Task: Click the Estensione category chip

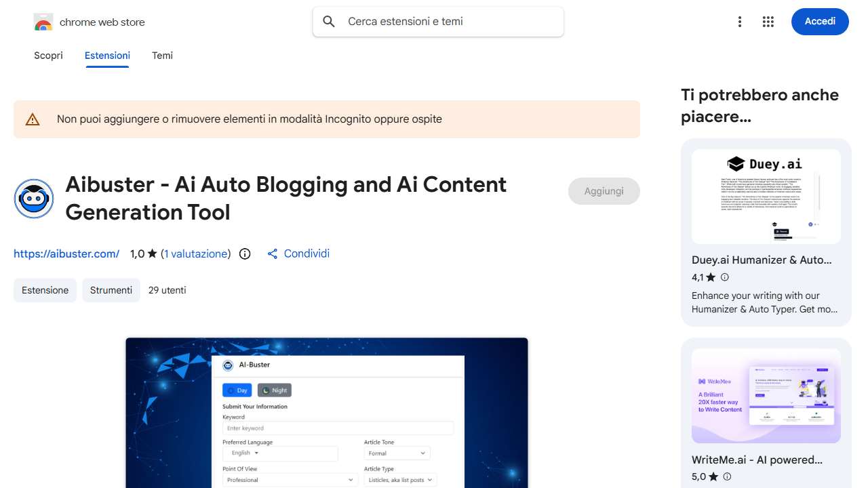Action: 45,290
